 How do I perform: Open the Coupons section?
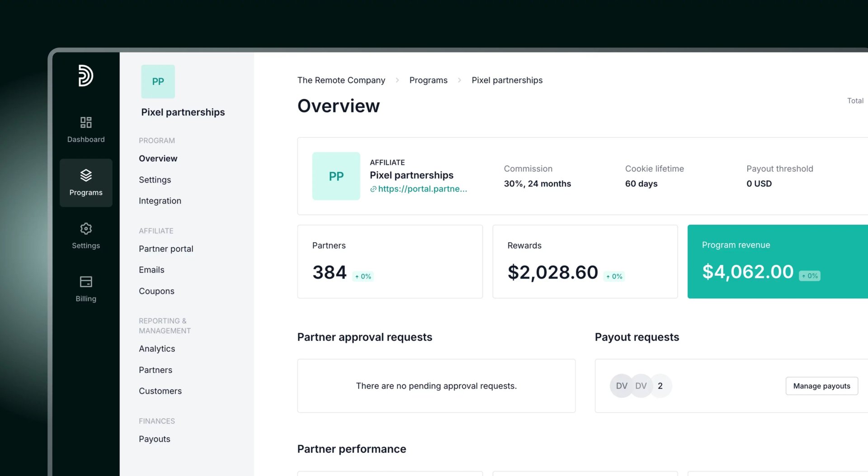click(156, 291)
